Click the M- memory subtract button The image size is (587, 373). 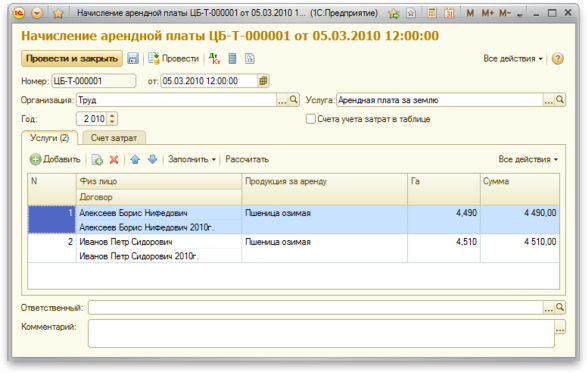(x=505, y=13)
